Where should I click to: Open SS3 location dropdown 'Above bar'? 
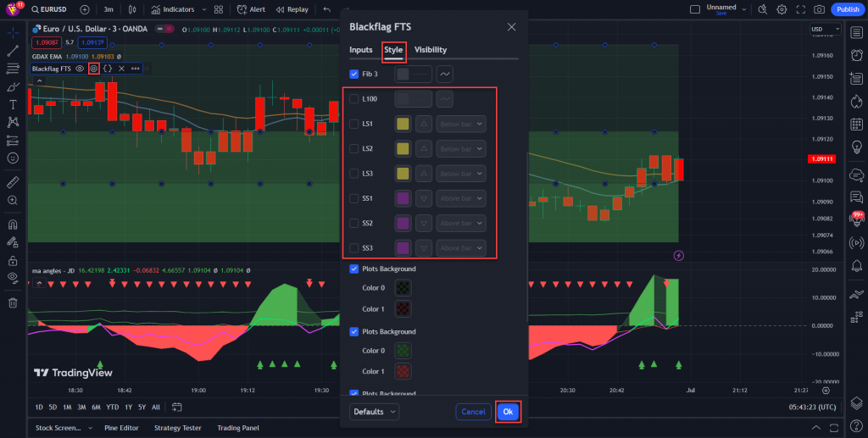[461, 247]
